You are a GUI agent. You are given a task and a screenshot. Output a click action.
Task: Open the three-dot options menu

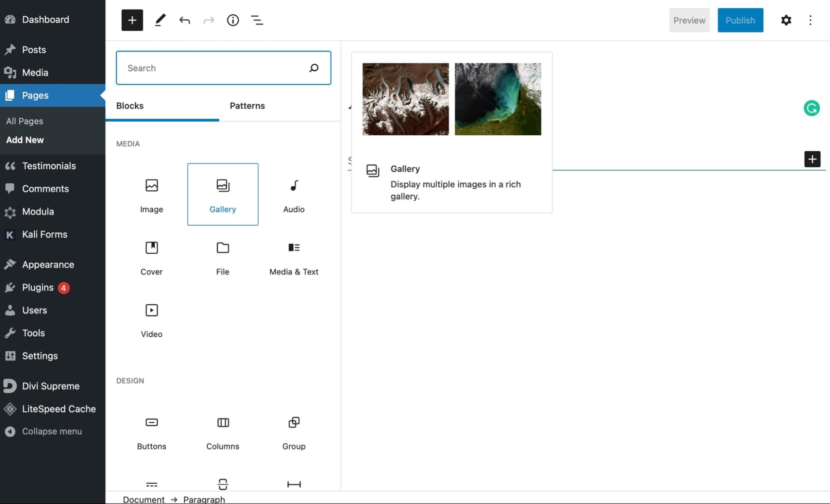point(810,20)
